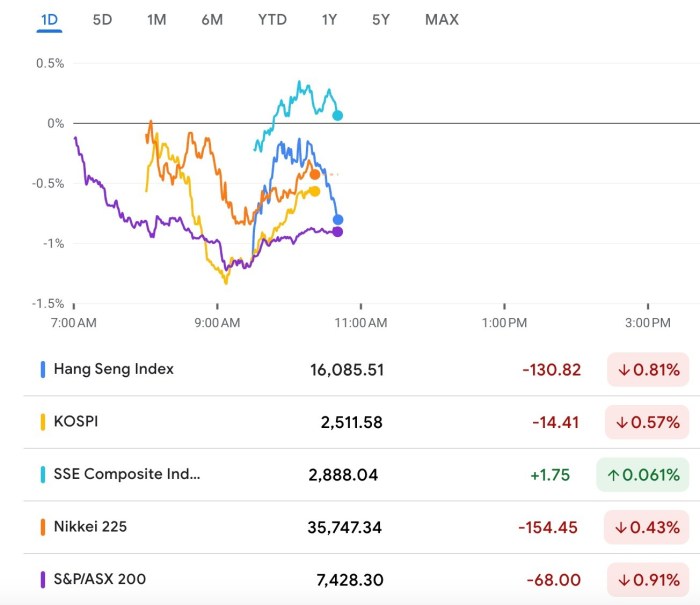Click the 1:00 PM axis label
700x605 pixels.
pyautogui.click(x=504, y=322)
